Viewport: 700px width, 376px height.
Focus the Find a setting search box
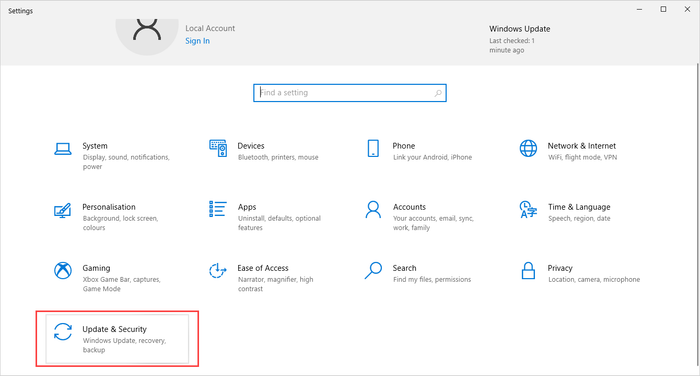pos(350,93)
